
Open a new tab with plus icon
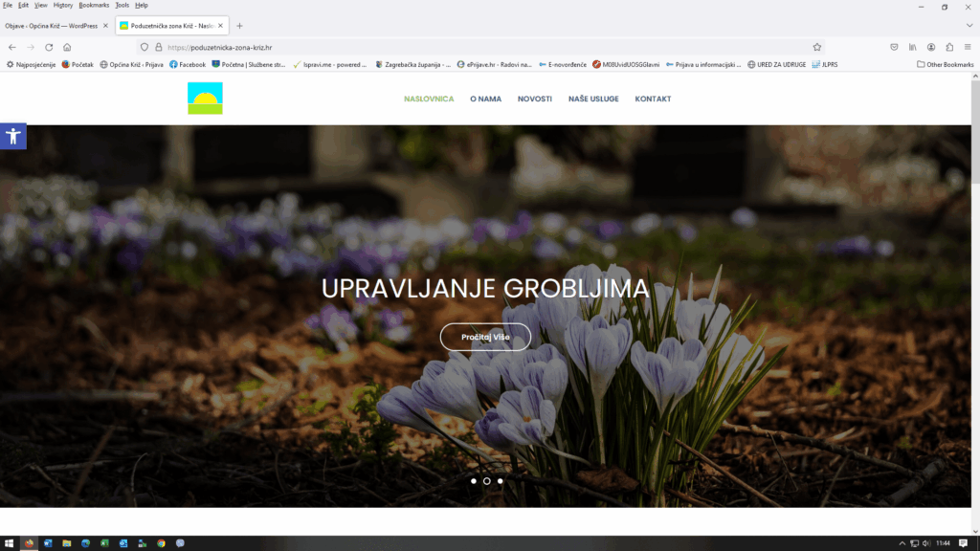[x=239, y=26]
